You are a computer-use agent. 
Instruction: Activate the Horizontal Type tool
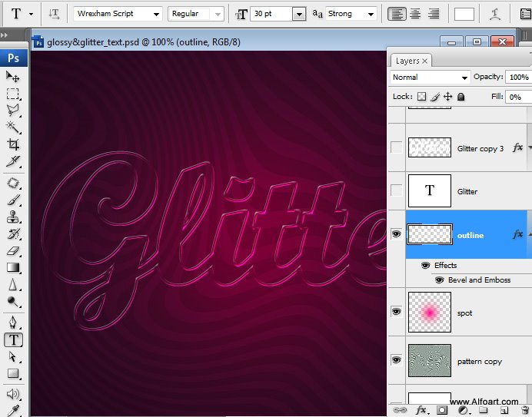click(x=13, y=339)
